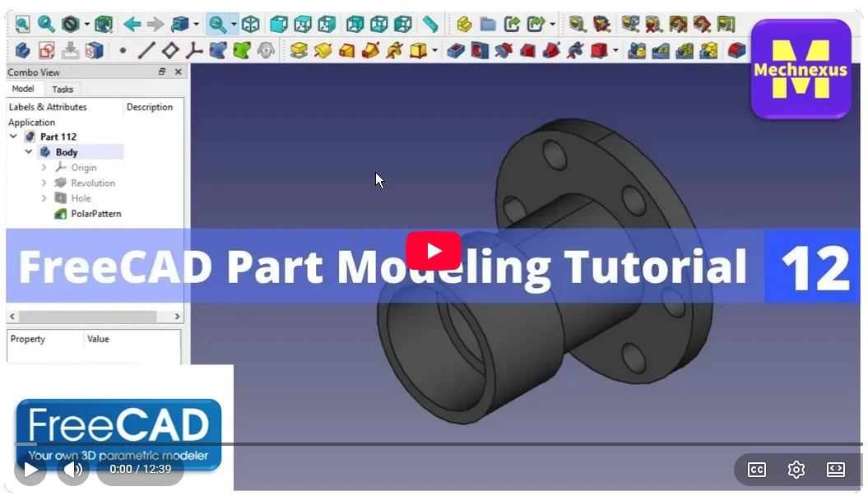868x496 pixels.
Task: Click the Datum Line icon
Action: (146, 51)
